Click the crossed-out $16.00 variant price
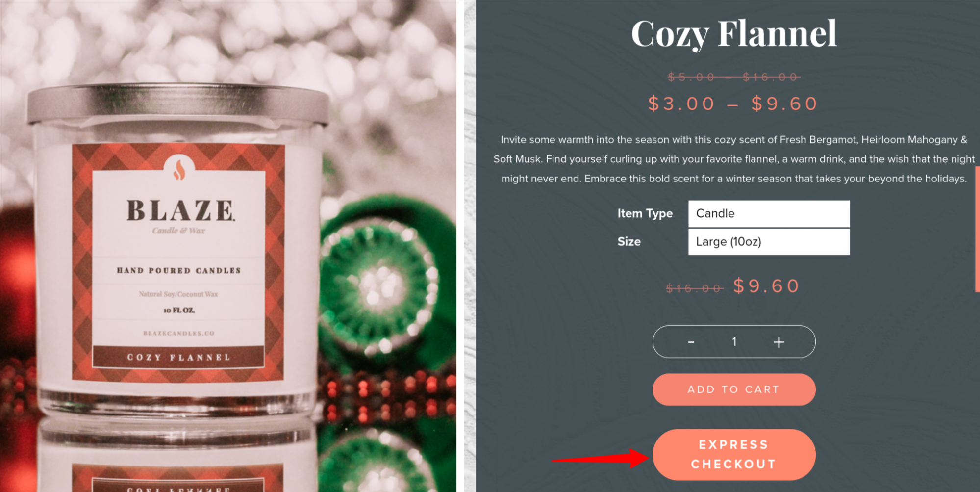The height and width of the screenshot is (492, 980). point(694,288)
